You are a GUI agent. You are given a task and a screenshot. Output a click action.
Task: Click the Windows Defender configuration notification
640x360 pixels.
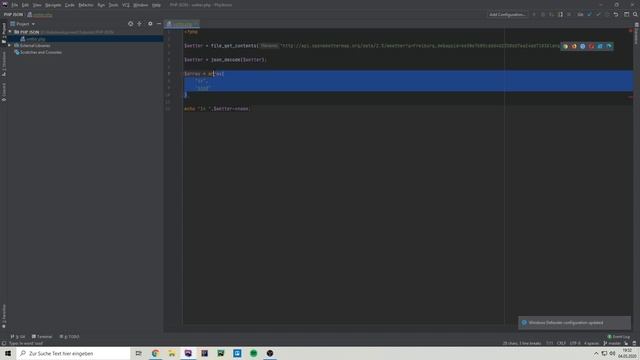(574, 322)
